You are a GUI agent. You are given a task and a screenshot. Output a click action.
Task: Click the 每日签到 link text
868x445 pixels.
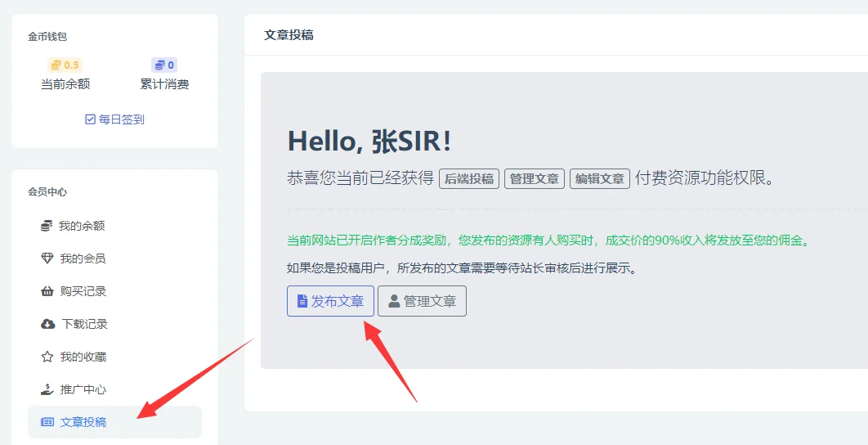(121, 119)
